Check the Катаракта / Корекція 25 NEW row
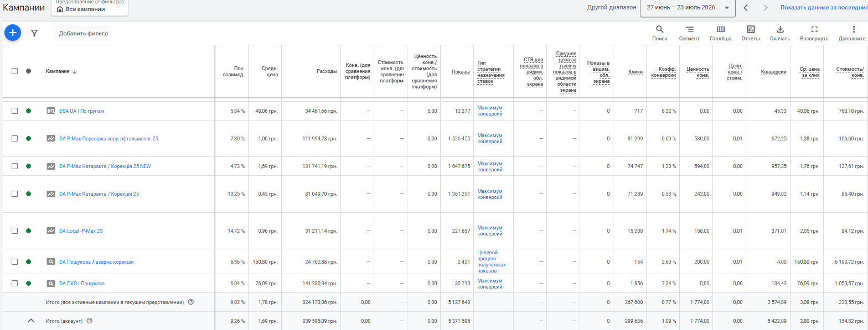 [15, 166]
